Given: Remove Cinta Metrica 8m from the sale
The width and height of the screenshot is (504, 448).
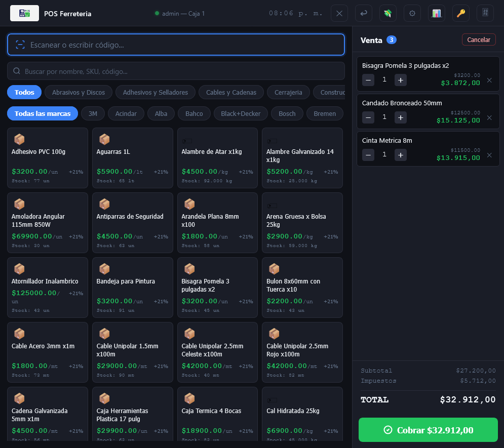Looking at the screenshot, I should point(489,155).
